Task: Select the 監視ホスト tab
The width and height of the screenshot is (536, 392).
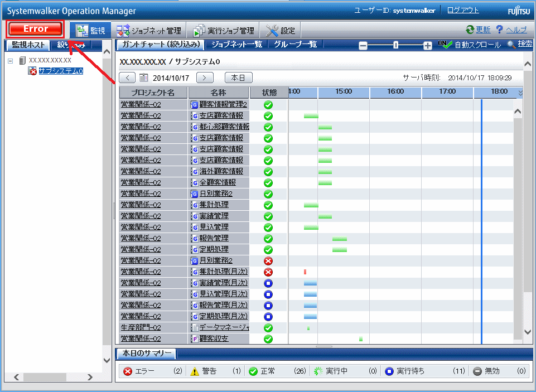Action: (x=28, y=45)
